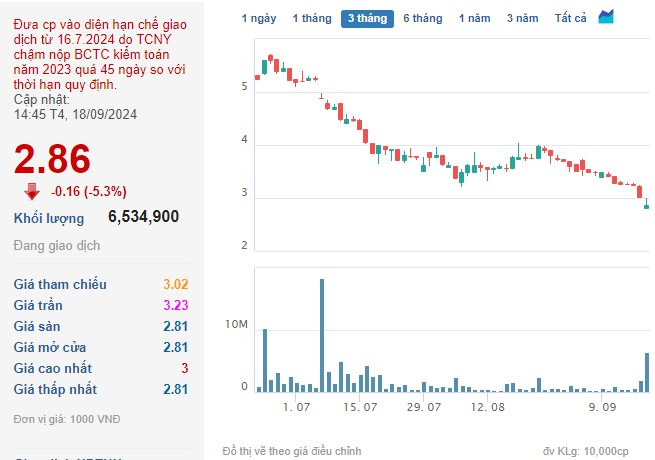Click the 'Giá mở cửa' label
This screenshot has width=655, height=460.
pos(50,347)
